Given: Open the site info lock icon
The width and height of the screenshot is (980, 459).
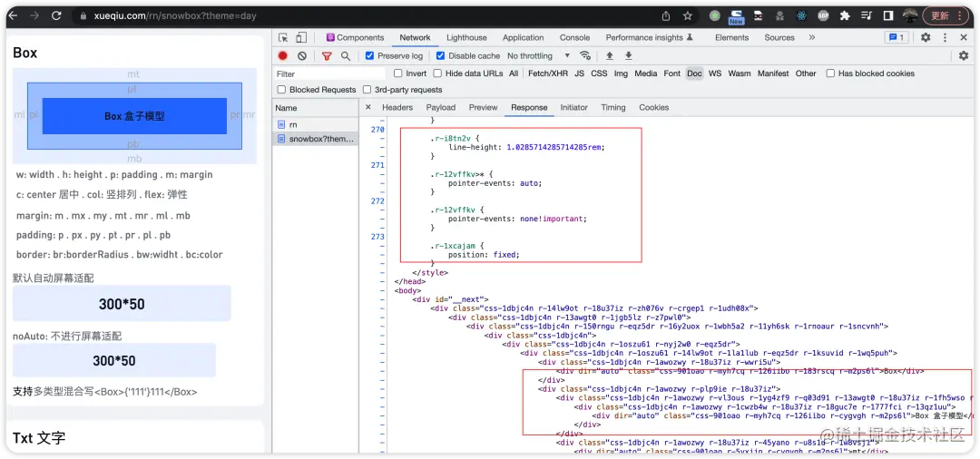Looking at the screenshot, I should coord(83,16).
